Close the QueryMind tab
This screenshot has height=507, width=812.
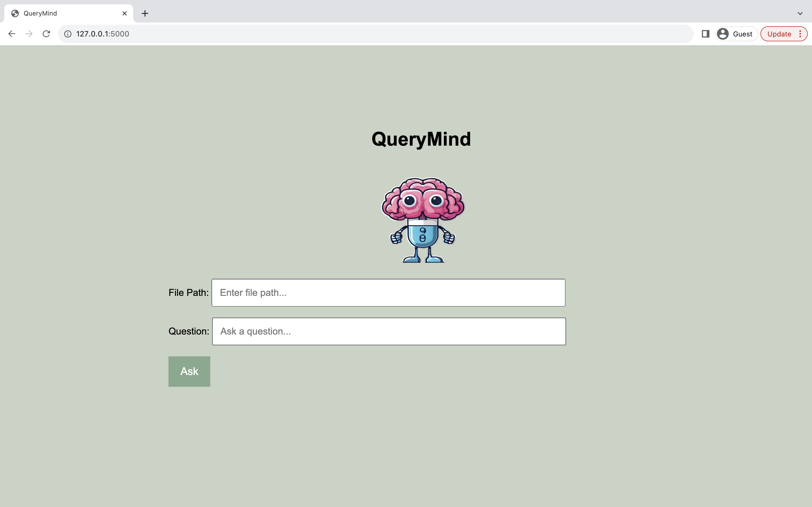tap(125, 13)
